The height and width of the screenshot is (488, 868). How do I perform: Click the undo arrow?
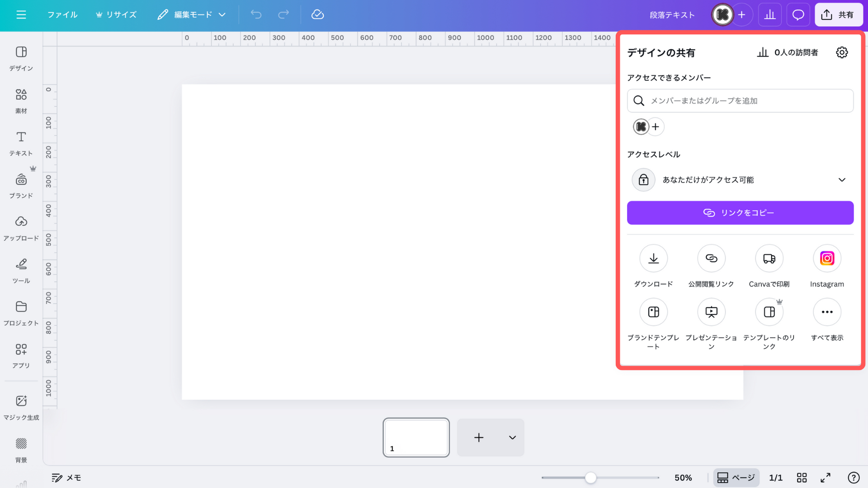tap(256, 15)
